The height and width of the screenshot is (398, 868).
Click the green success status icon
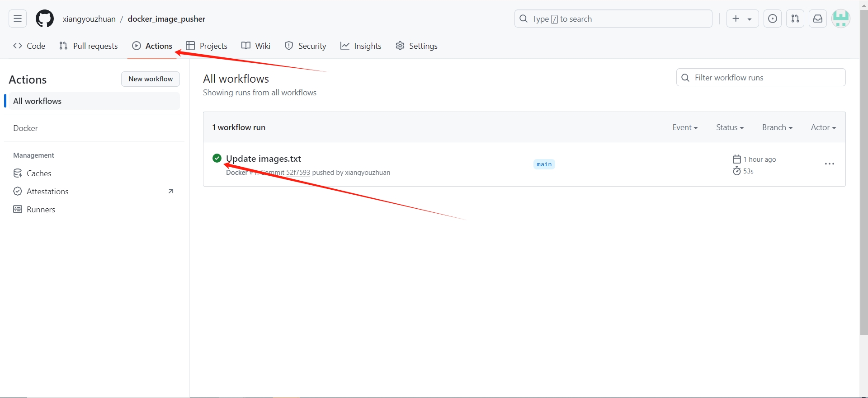[217, 158]
